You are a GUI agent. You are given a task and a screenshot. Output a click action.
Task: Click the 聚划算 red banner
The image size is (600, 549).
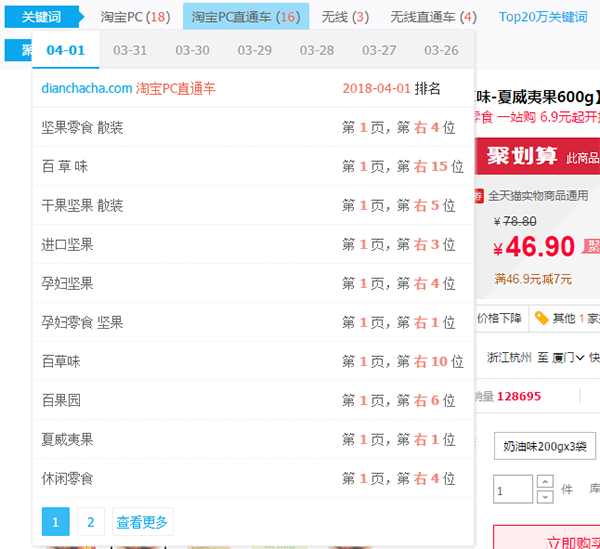point(537,156)
